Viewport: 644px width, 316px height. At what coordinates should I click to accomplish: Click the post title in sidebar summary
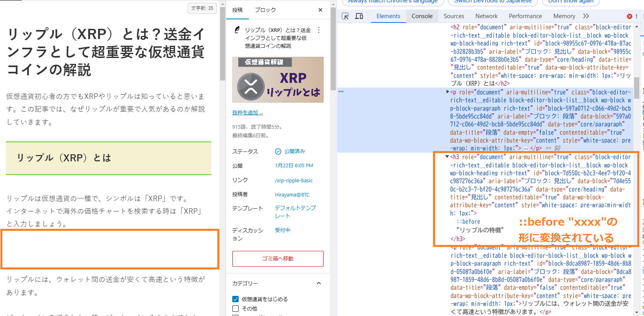point(278,38)
